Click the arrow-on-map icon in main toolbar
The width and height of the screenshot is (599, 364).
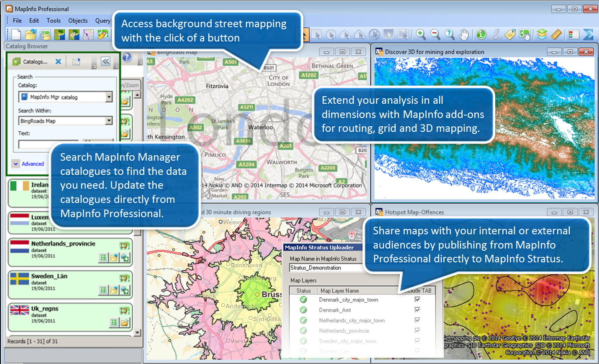coord(103,34)
